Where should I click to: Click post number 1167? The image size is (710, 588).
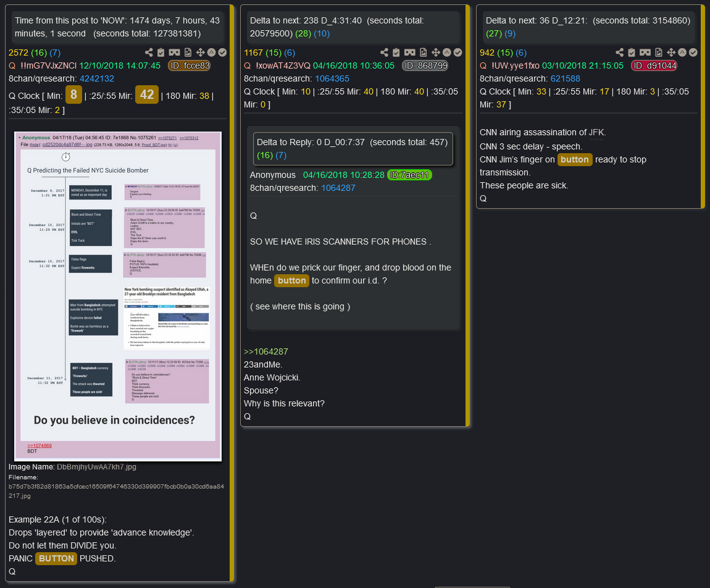[253, 52]
